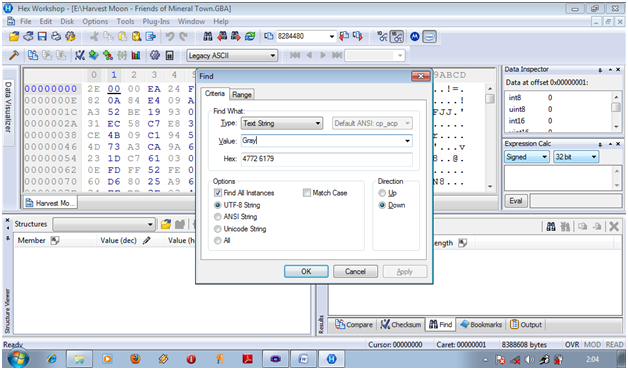The width and height of the screenshot is (628, 370).
Task: Enable the Match Case checkbox
Action: pyautogui.click(x=306, y=193)
